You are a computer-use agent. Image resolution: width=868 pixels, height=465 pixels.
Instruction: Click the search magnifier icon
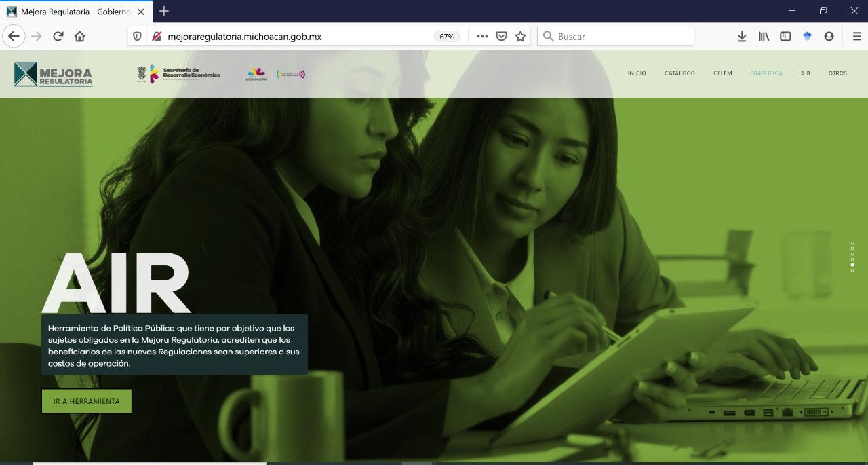[549, 37]
